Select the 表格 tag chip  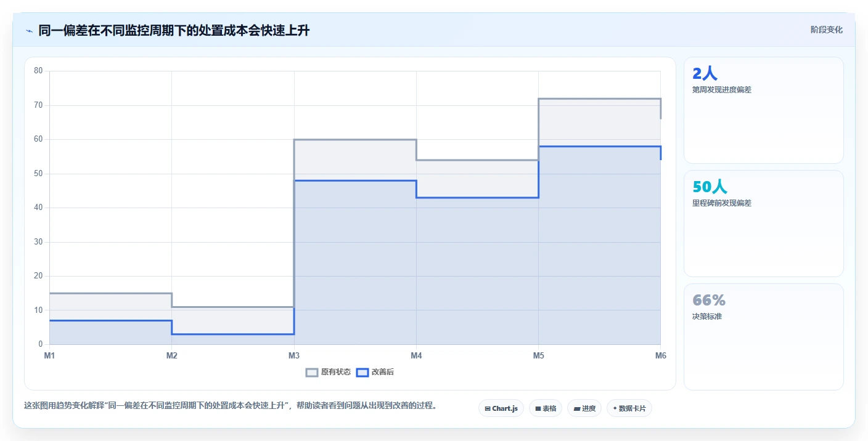click(x=546, y=408)
